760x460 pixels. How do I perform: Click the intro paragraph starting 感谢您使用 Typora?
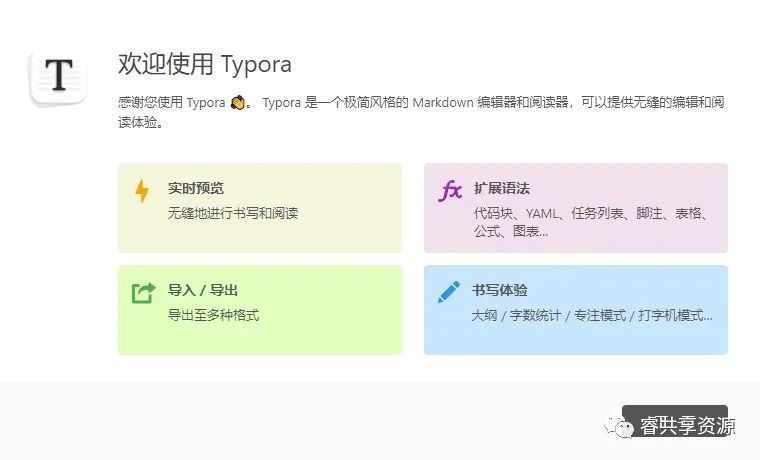click(421, 112)
